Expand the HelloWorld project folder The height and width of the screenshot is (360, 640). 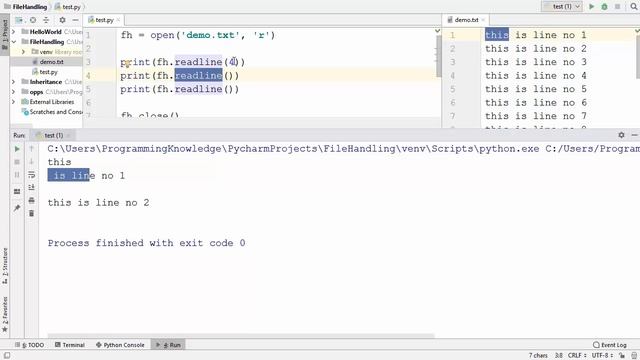point(13,32)
